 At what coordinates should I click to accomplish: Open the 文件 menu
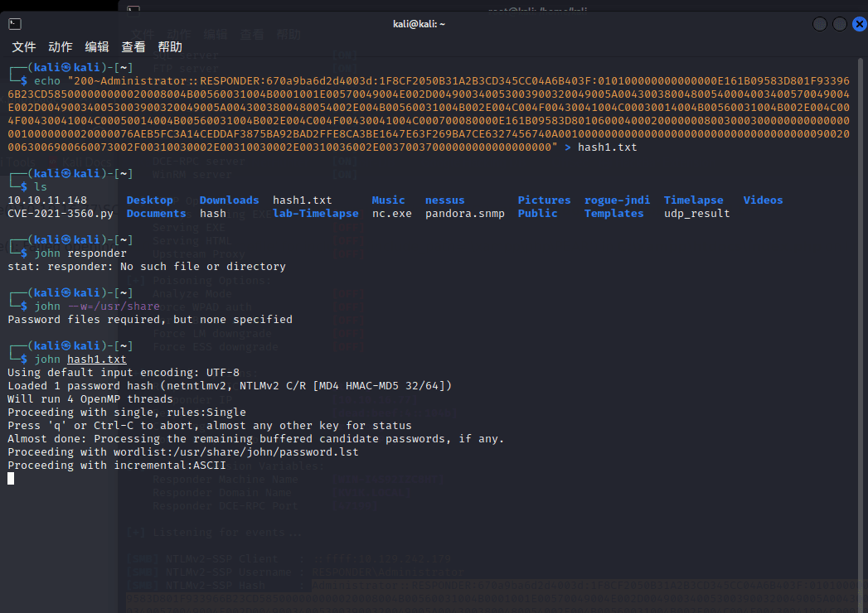24,47
